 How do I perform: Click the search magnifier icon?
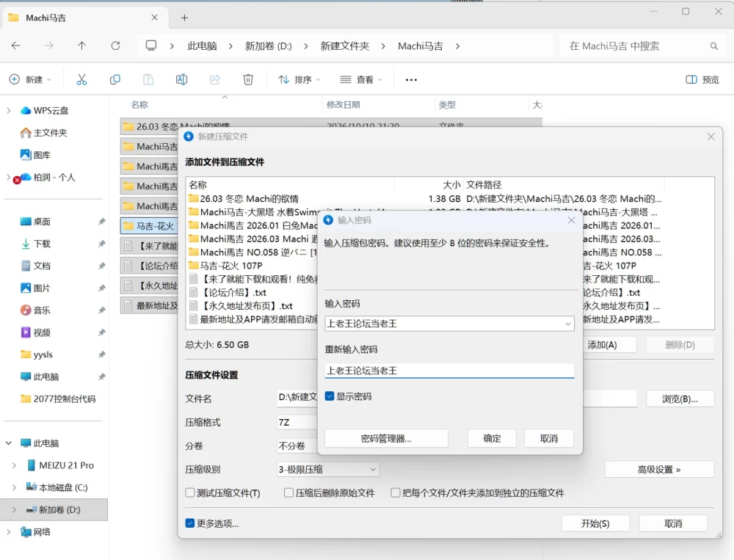point(714,46)
